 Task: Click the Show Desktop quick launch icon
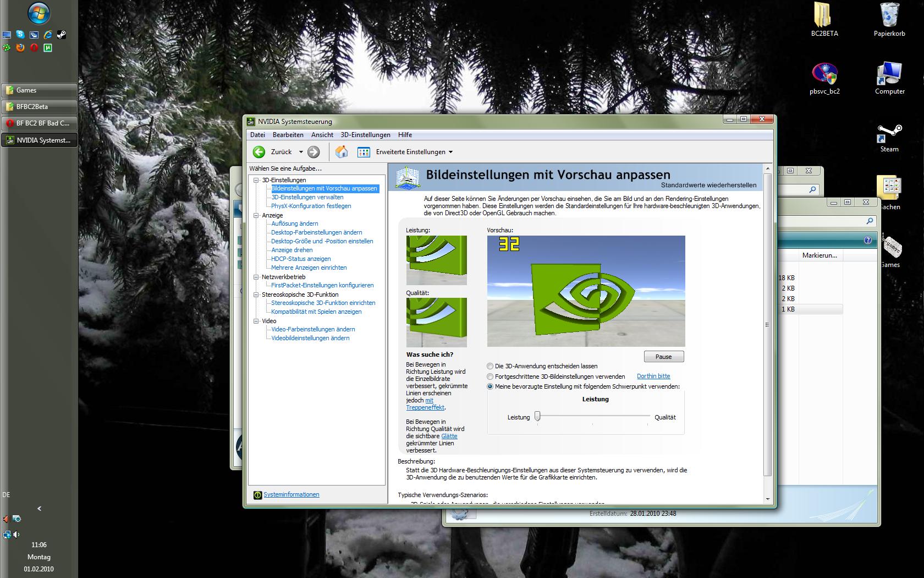click(x=7, y=35)
